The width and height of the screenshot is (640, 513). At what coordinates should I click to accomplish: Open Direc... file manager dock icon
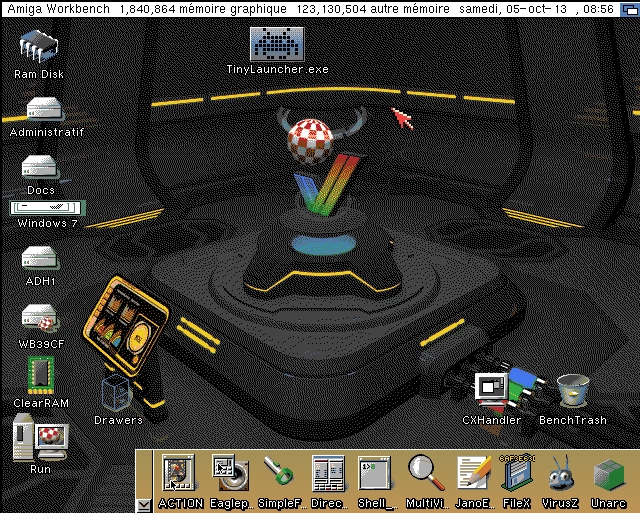pyautogui.click(x=328, y=473)
